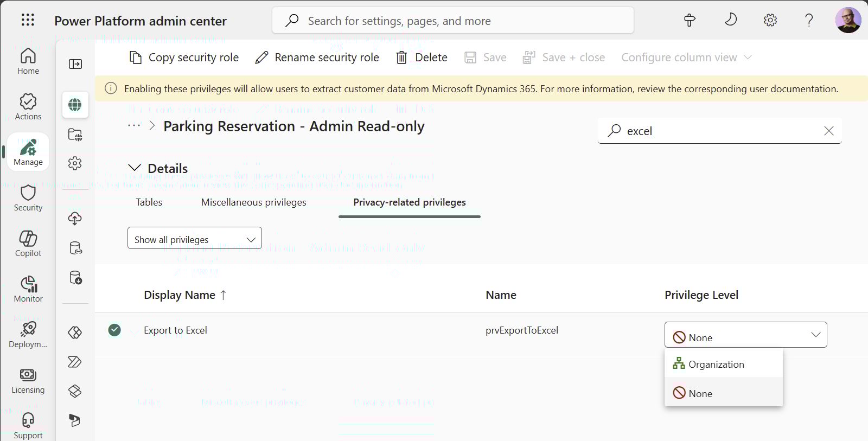Open the Security section
Image resolution: width=868 pixels, height=441 pixels.
click(x=28, y=197)
